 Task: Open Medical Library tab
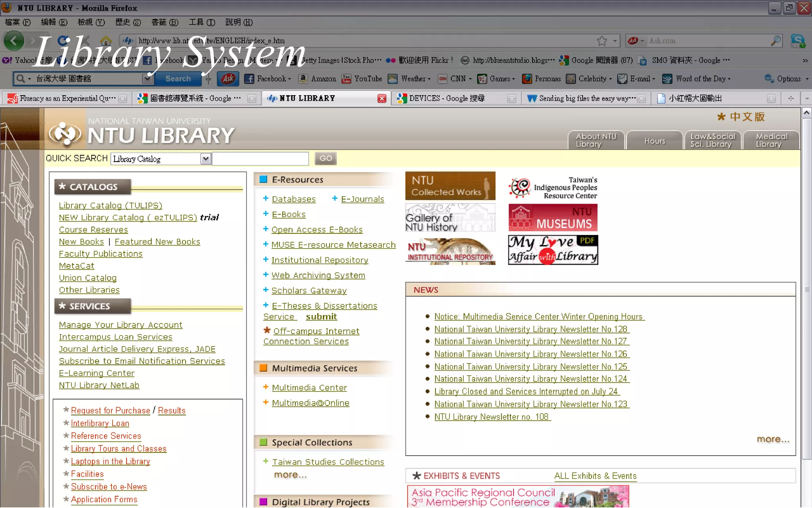coord(771,140)
